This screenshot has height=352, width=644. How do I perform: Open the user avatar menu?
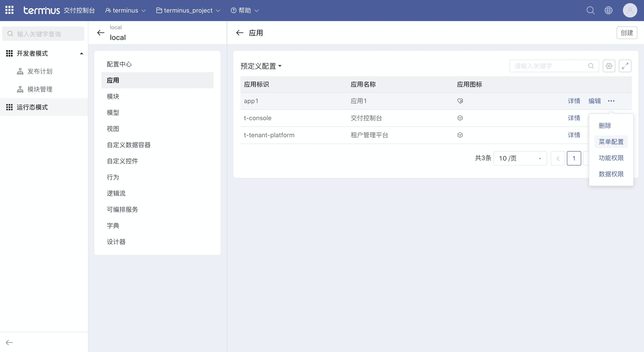pyautogui.click(x=630, y=10)
